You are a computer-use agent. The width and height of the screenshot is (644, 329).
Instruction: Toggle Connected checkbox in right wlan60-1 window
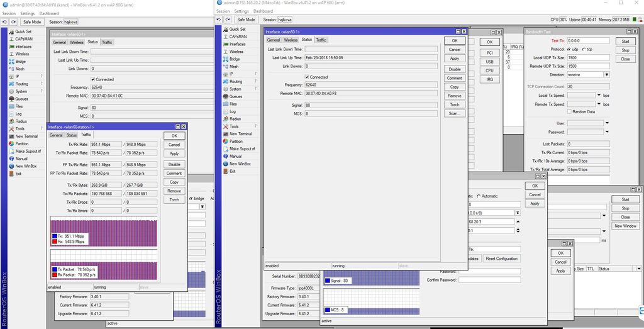[307, 77]
